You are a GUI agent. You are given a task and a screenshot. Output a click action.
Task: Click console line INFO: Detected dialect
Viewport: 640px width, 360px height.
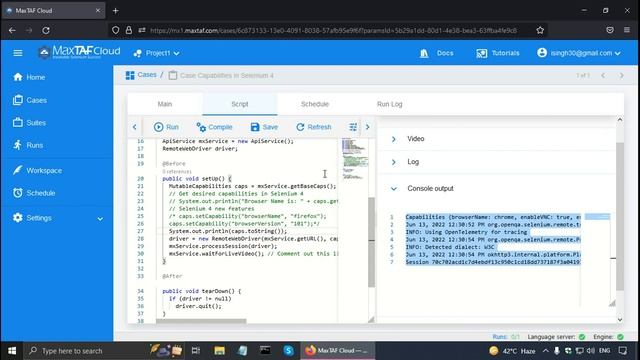pyautogui.click(x=450, y=247)
